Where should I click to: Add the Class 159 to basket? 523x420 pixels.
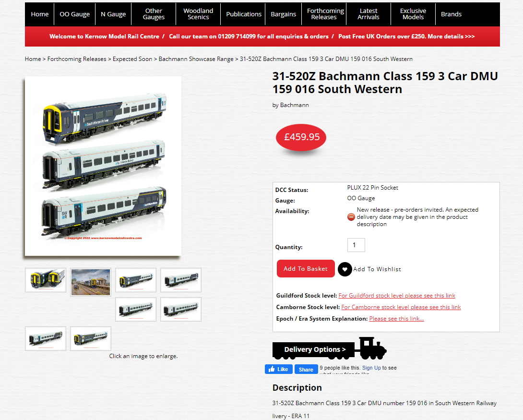[x=306, y=268]
